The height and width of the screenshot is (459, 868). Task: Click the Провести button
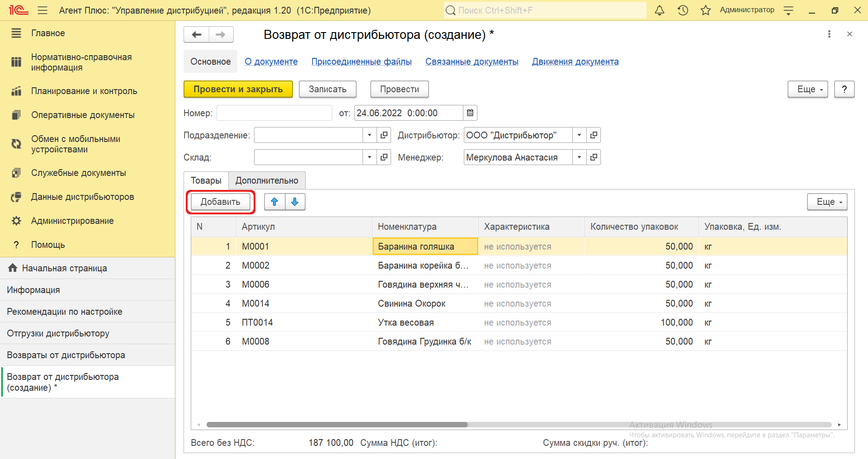pyautogui.click(x=400, y=89)
